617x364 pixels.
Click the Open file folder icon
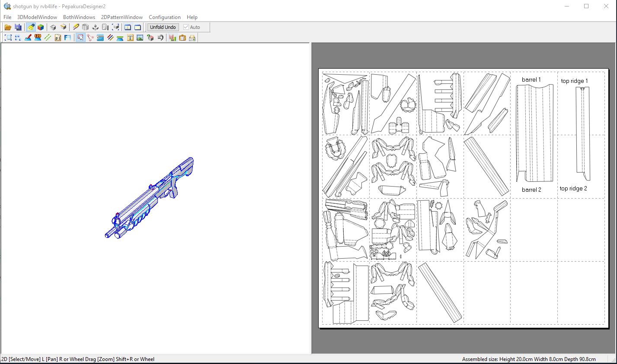8,27
